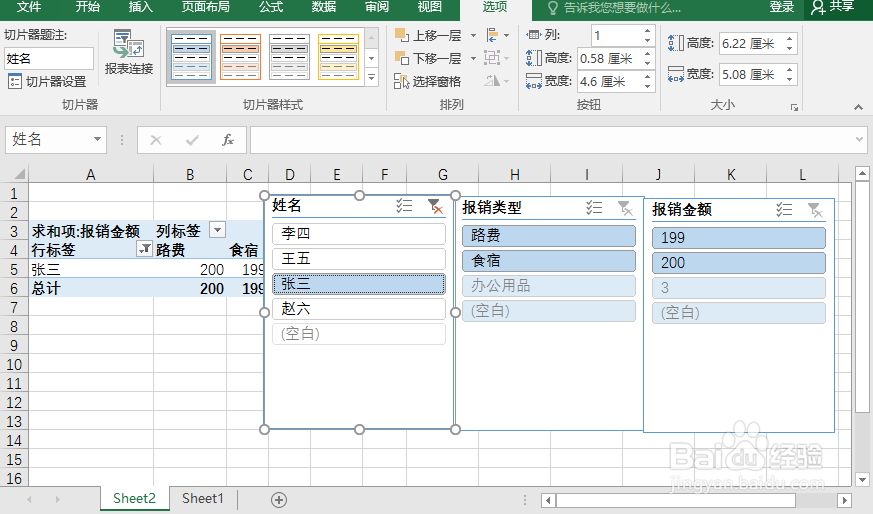Viewport: 873px width, 514px height.
Task: Open Selection Pane (选择窗格)
Action: pos(428,81)
